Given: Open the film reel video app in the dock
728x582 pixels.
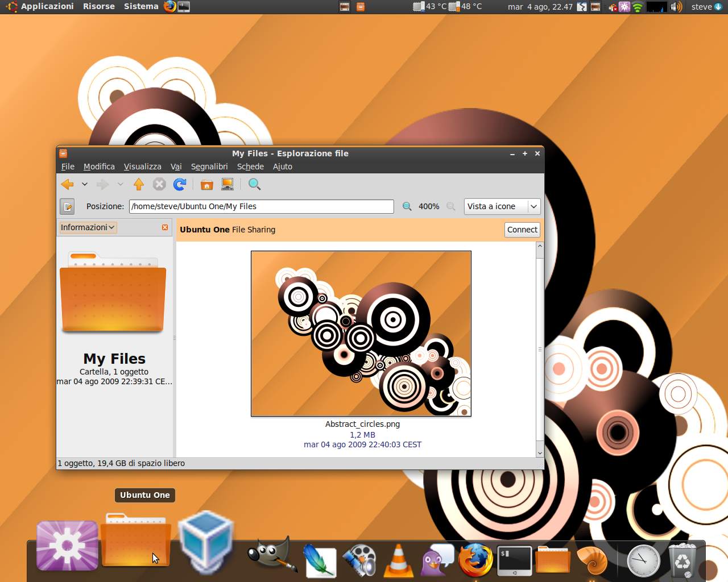Looking at the screenshot, I should (359, 560).
